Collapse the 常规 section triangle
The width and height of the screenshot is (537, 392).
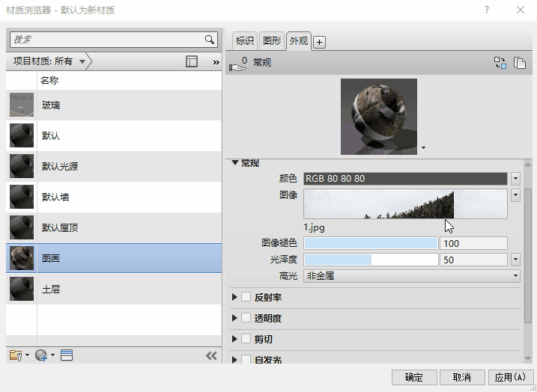click(x=235, y=163)
